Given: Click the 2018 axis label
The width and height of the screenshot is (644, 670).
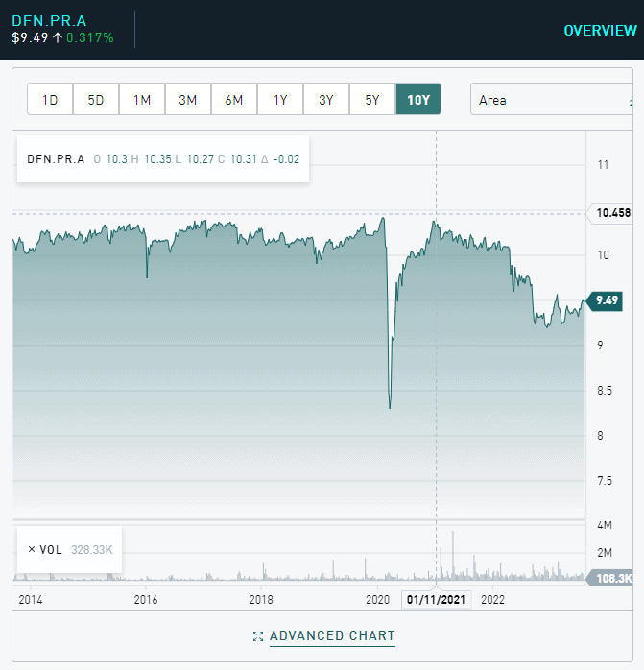Looking at the screenshot, I should 261,600.
